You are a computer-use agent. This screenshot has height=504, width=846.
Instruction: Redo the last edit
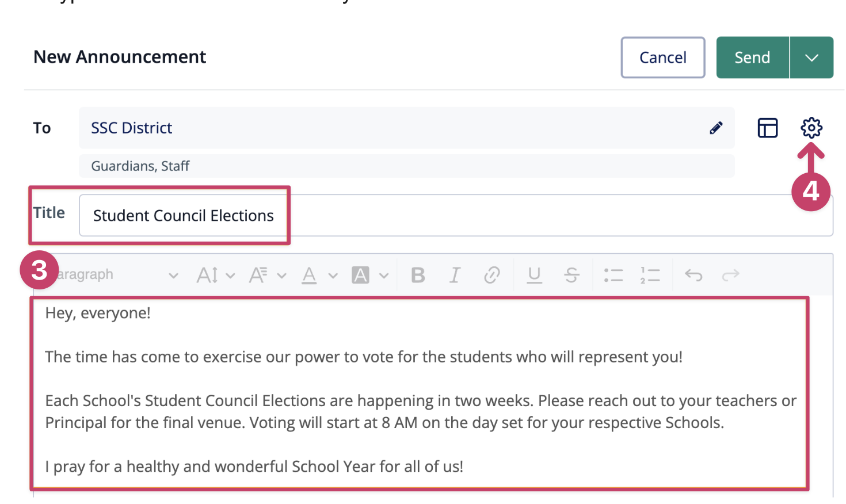(x=730, y=275)
